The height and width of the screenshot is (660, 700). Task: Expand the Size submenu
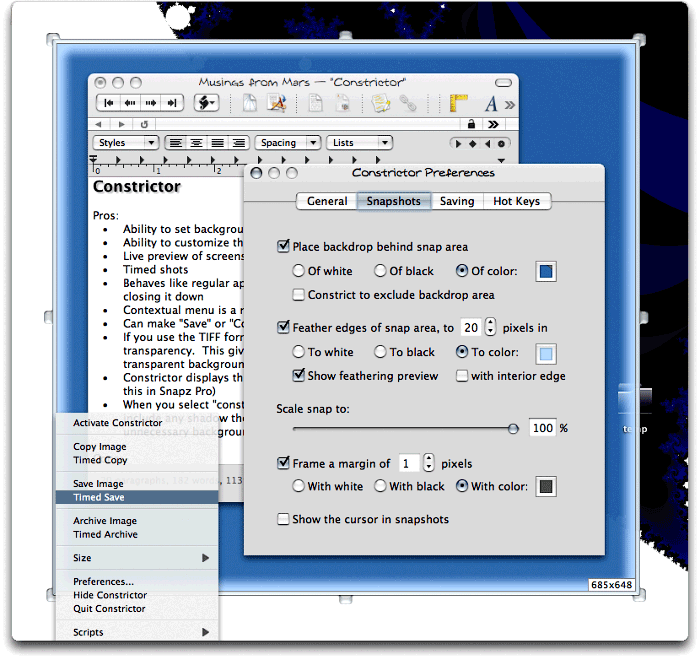137,558
